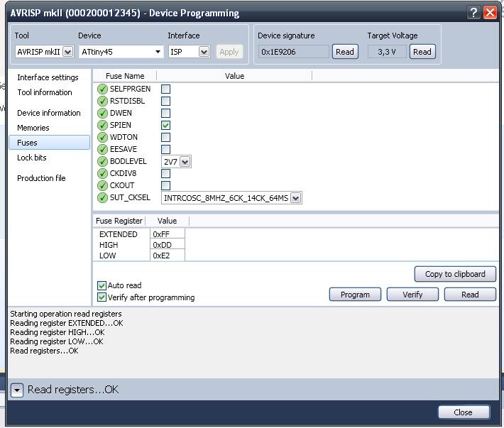The image size is (504, 428).
Task: Open Interface settings page
Action: [48, 77]
